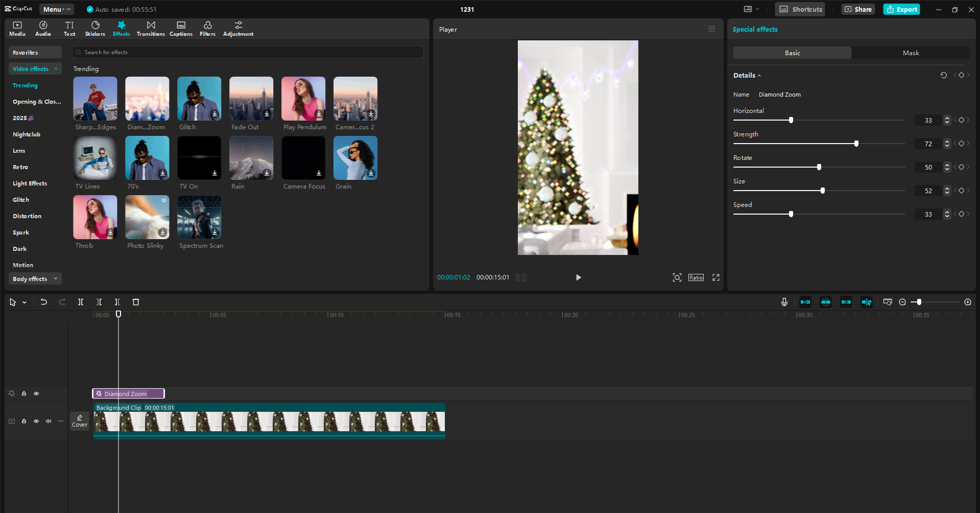Switch to the Mask tab in Special effects
The image size is (980, 513).
[911, 53]
